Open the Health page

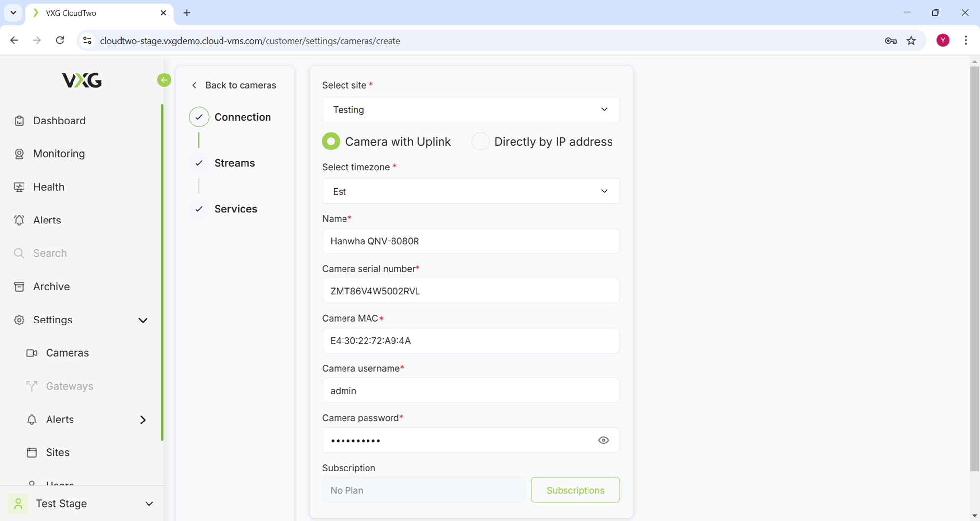click(x=49, y=187)
